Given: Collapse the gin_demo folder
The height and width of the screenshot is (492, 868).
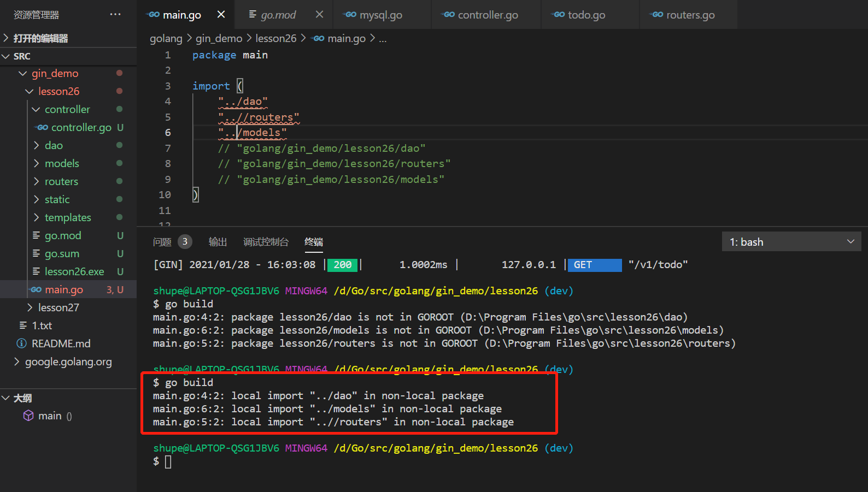Looking at the screenshot, I should point(23,73).
